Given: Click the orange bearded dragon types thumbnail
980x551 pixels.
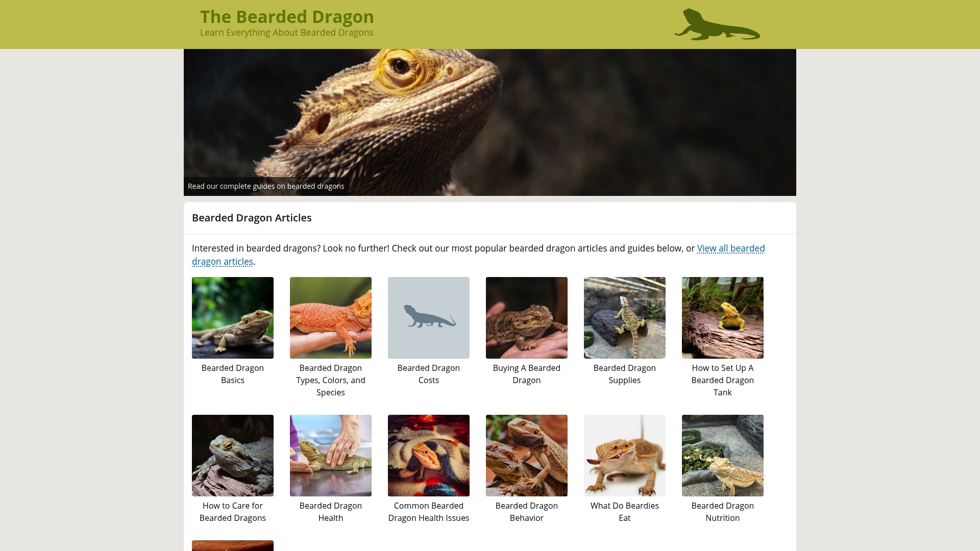Looking at the screenshot, I should (330, 317).
